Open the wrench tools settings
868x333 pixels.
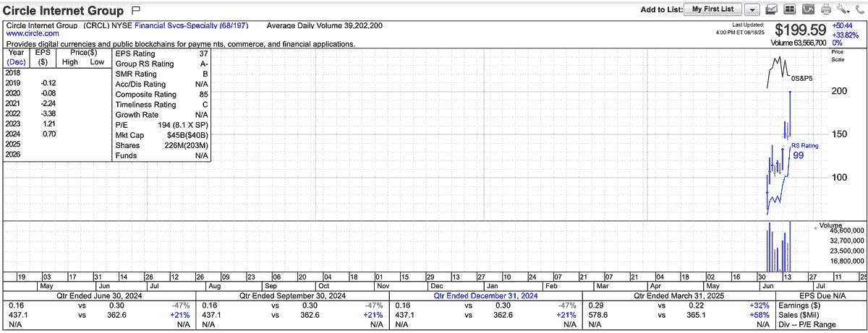[x=844, y=9]
